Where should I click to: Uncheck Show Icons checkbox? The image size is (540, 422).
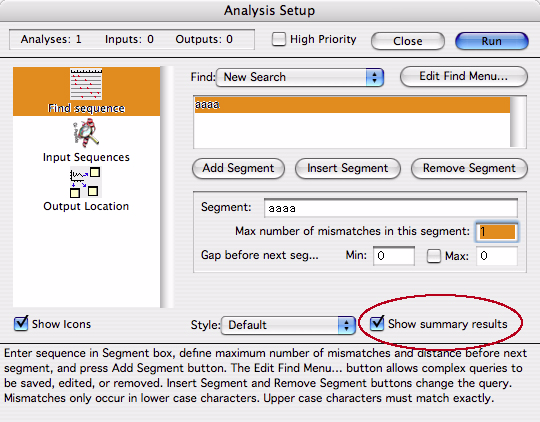pyautogui.click(x=21, y=323)
